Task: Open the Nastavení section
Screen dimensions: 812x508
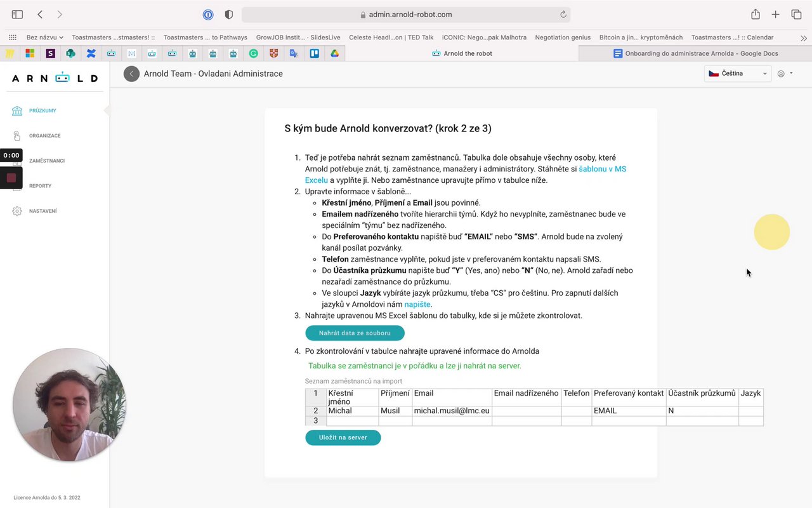Action: coord(43,211)
